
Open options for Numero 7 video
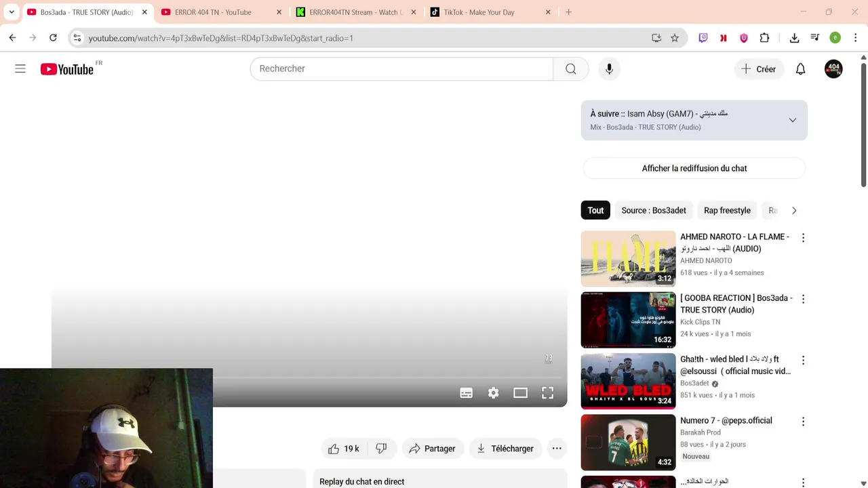click(803, 422)
